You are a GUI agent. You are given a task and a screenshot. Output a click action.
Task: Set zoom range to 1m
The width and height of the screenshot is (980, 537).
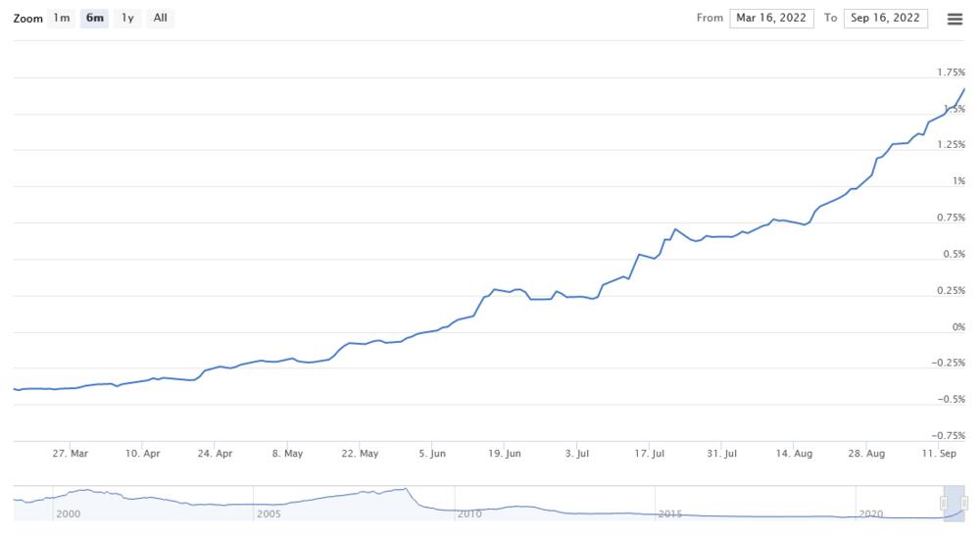point(62,18)
